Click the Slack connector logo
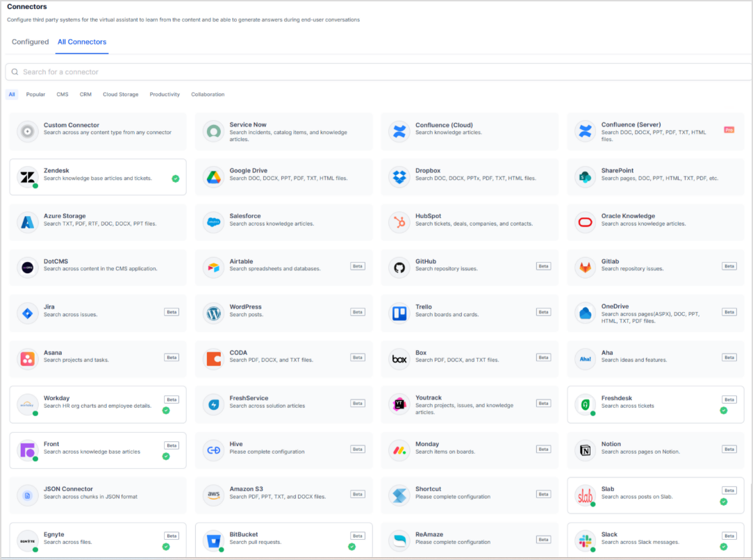This screenshot has width=753, height=560. click(x=585, y=541)
